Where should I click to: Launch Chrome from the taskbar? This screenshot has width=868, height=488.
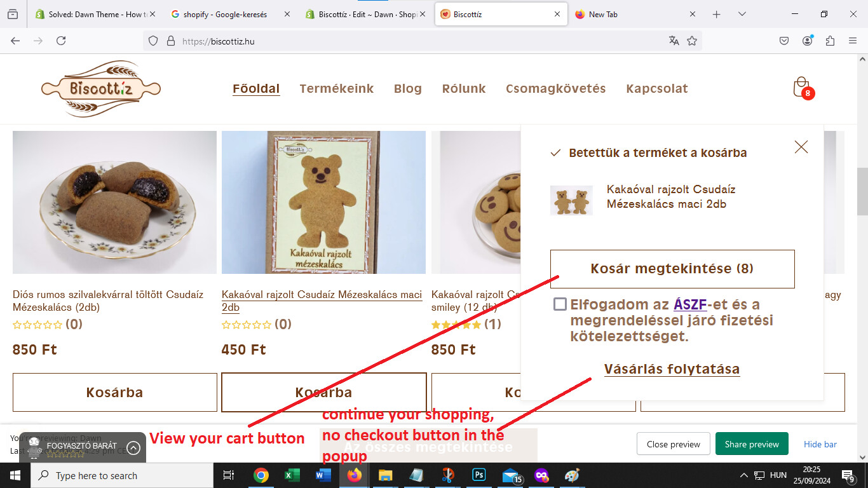coord(261,475)
